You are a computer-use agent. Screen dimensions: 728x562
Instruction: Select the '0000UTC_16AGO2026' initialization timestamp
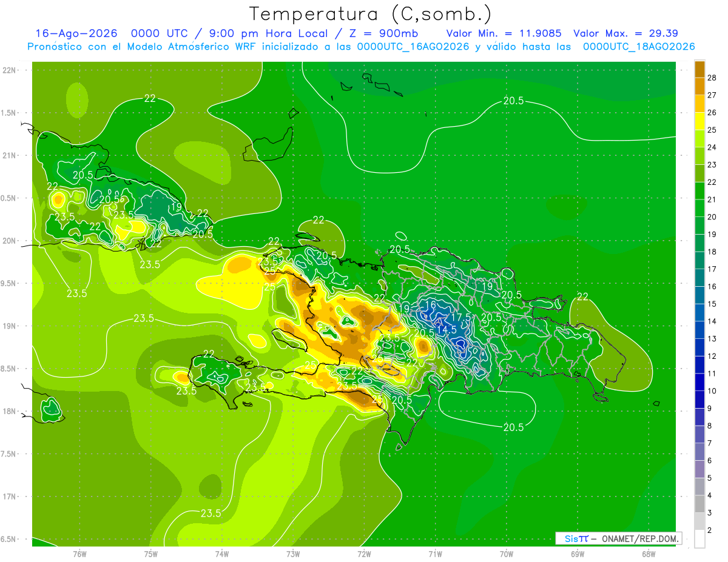tap(413, 47)
